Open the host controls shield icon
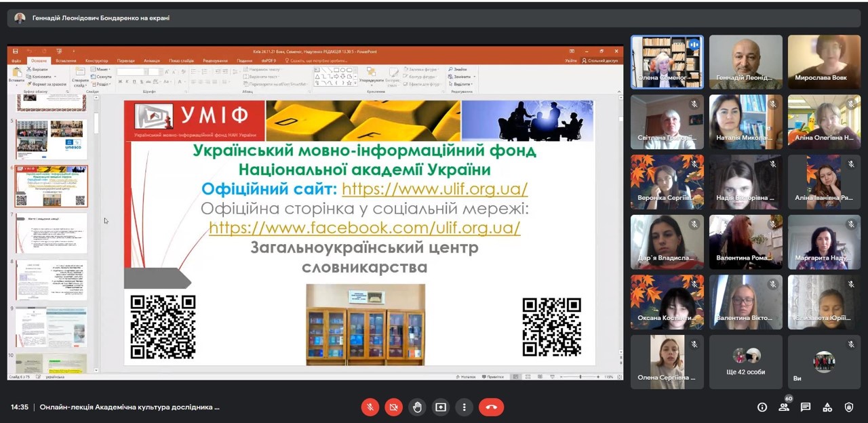The image size is (868, 423). [849, 407]
